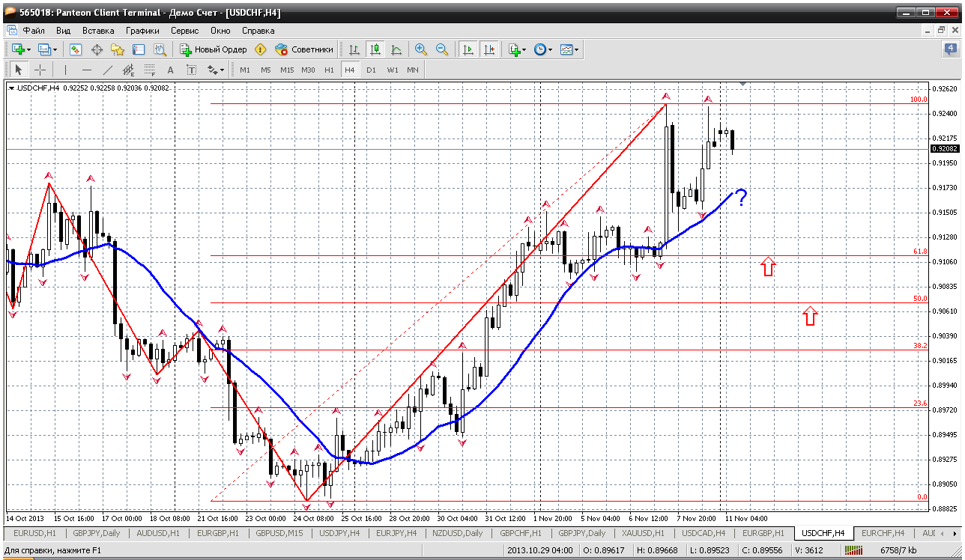
Task: Select the trendline drawing tool
Action: 107,70
